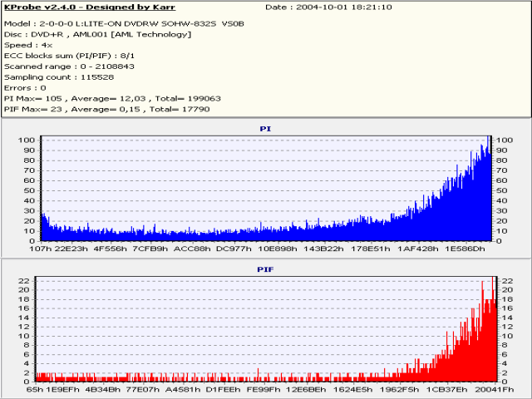The image size is (532, 399).
Task: Click PIF x-axis label 1624E5h
Action: coord(352,390)
